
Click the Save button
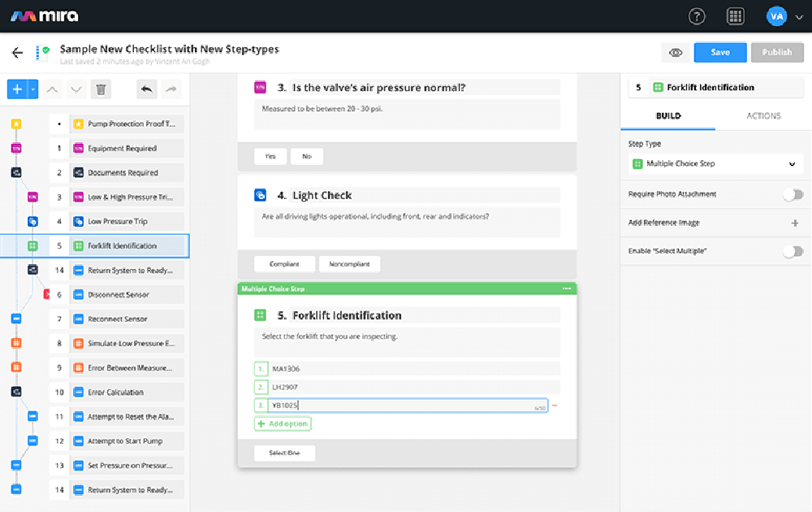(x=720, y=53)
